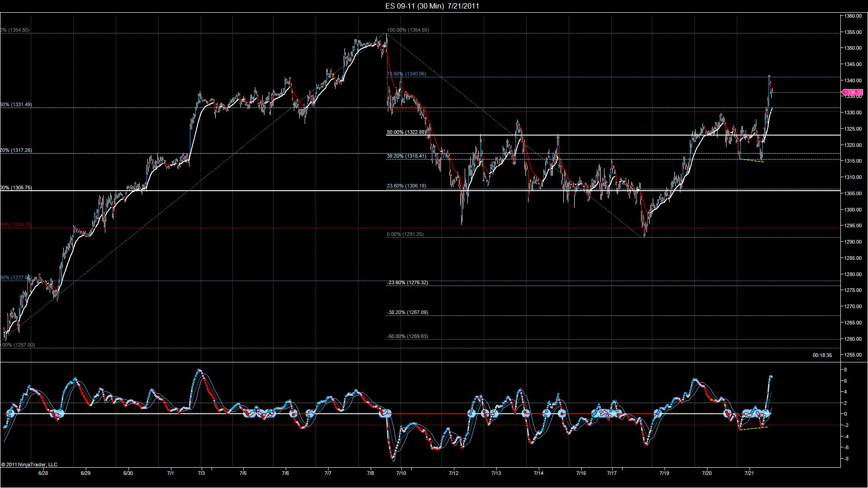Click the 23.60% (1306.18) retracement label
This screenshot has width=868, height=488.
pos(406,186)
